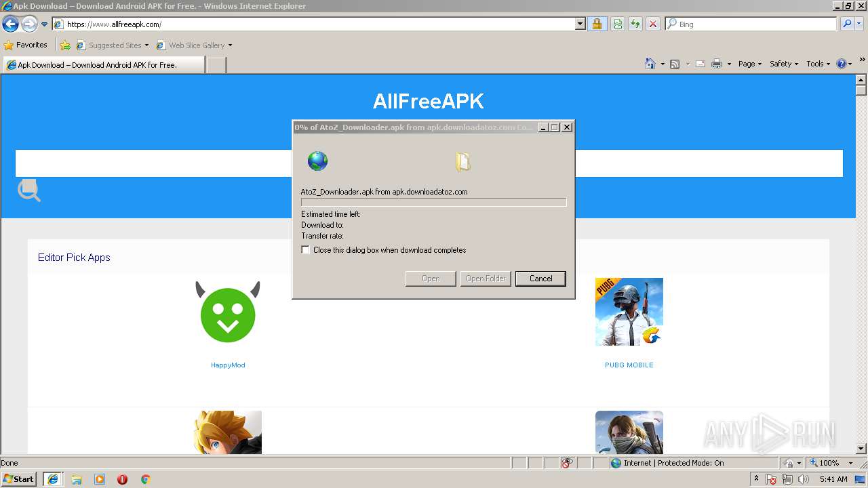This screenshot has width=868, height=488.
Task: Open the HappyMod app icon
Action: 228,312
